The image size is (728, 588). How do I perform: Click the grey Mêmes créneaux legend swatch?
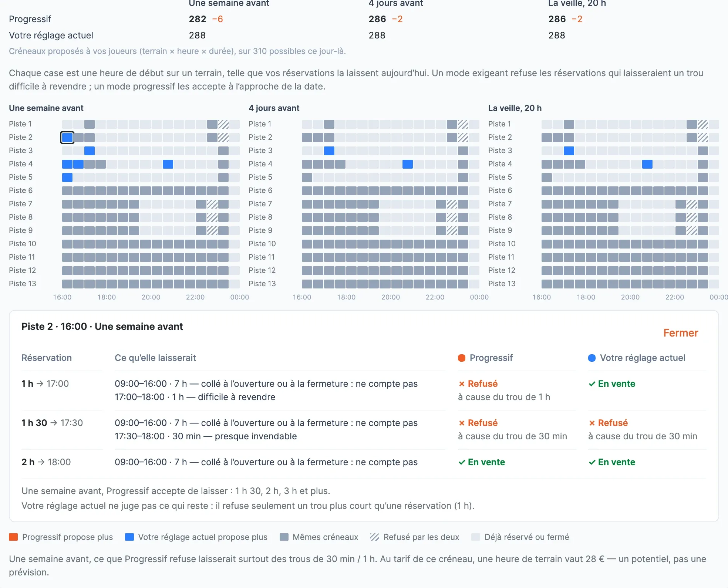click(x=284, y=537)
